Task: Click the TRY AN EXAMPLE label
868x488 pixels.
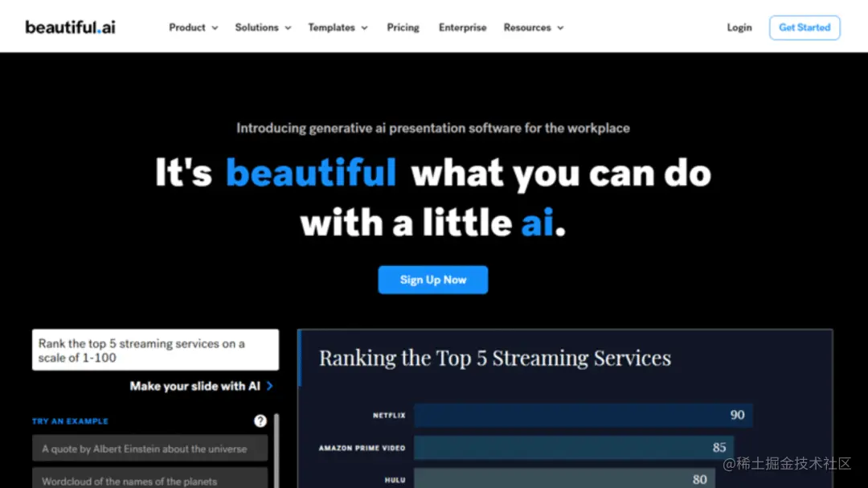Action: [x=70, y=421]
